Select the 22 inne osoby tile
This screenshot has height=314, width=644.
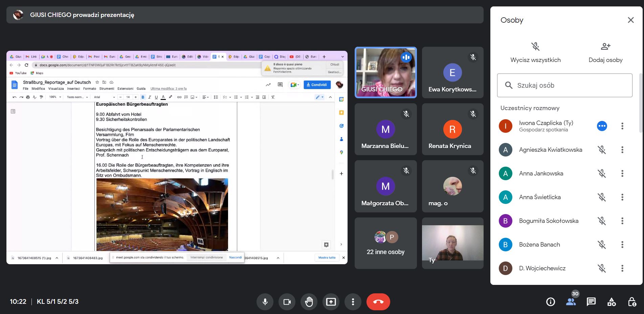pyautogui.click(x=385, y=243)
